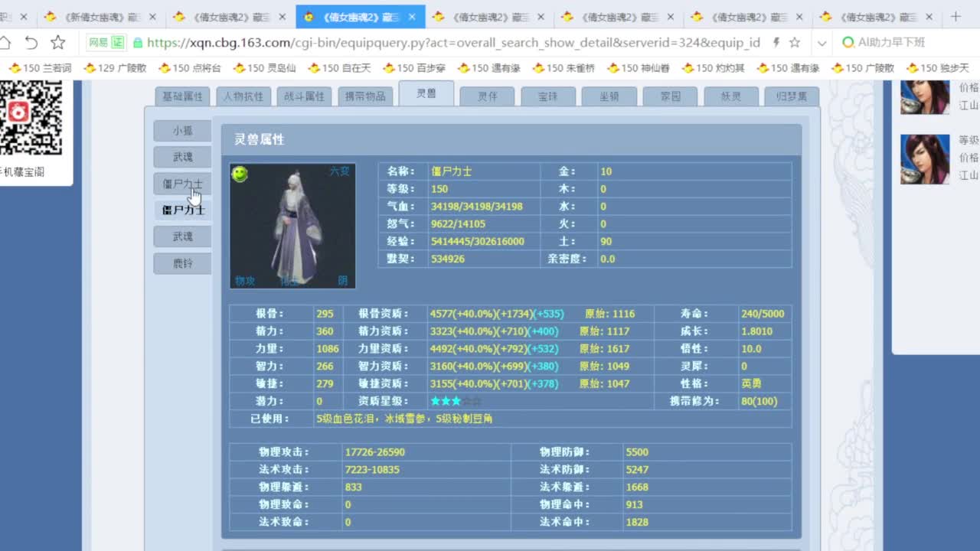This screenshot has width=980, height=551.
Task: Click the 怒气 value 9622/14105
Action: [x=458, y=224]
